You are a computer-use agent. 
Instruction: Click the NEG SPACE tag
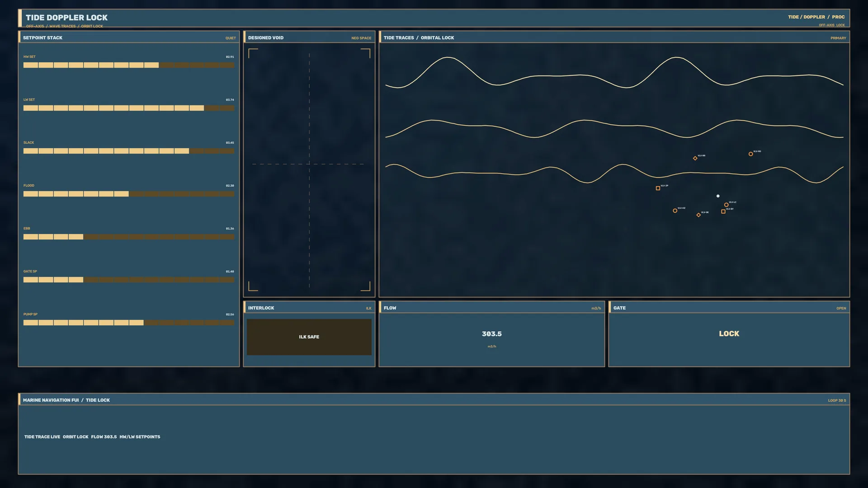361,38
